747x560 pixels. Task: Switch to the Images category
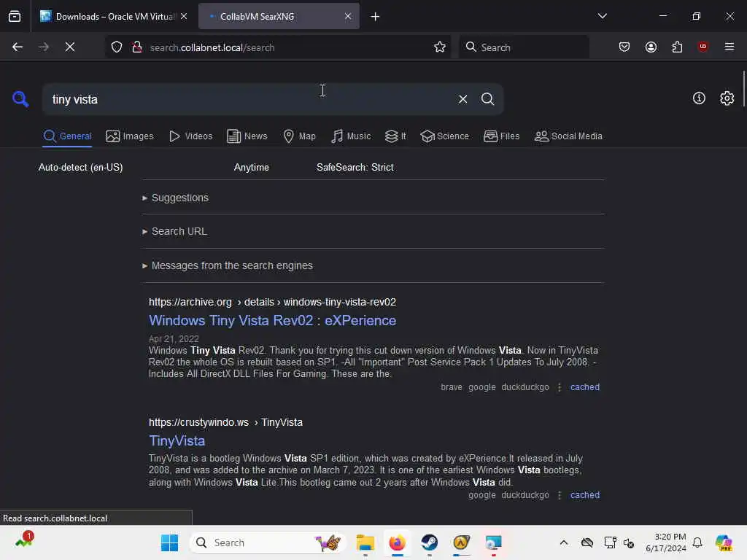pos(130,136)
